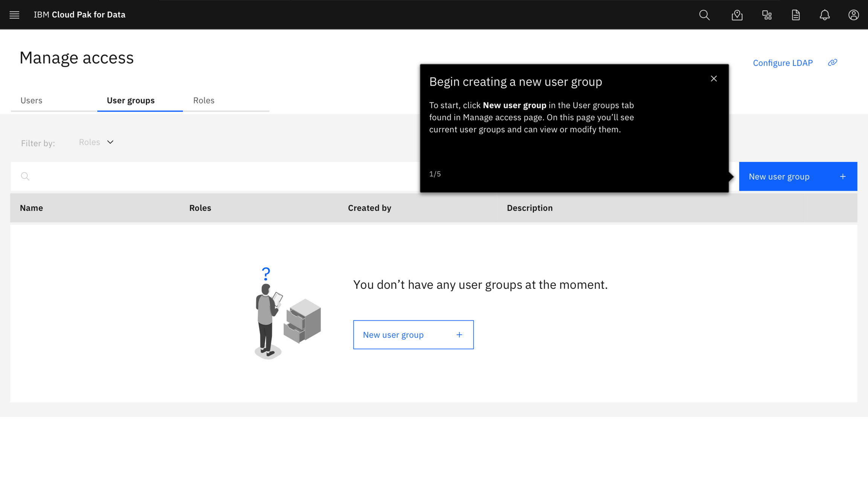Close the new user group tooltip

coord(714,78)
